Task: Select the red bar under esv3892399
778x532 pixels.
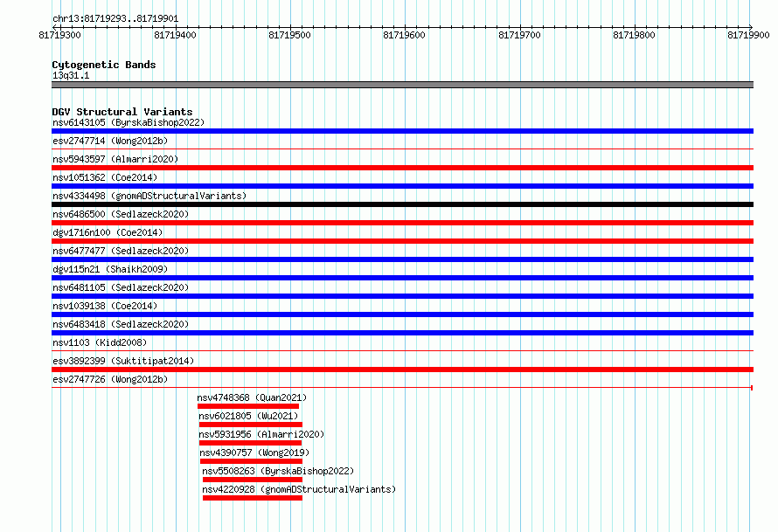Action: click(x=402, y=370)
